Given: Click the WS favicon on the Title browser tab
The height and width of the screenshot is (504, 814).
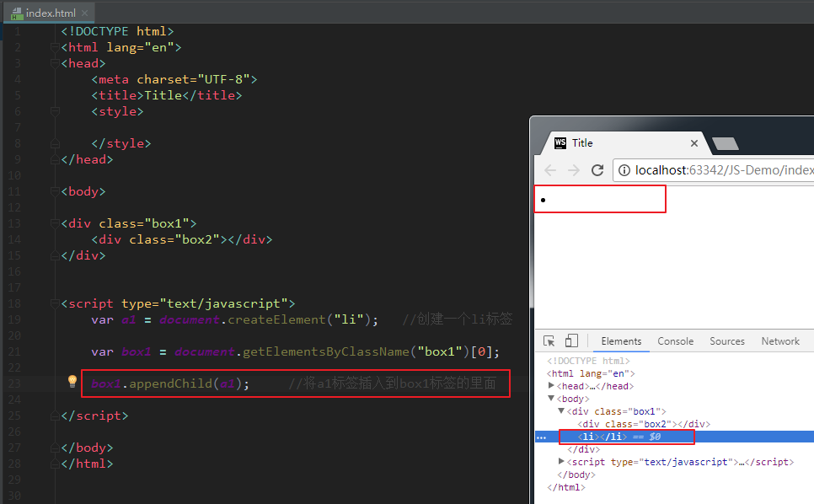Looking at the screenshot, I should (561, 142).
